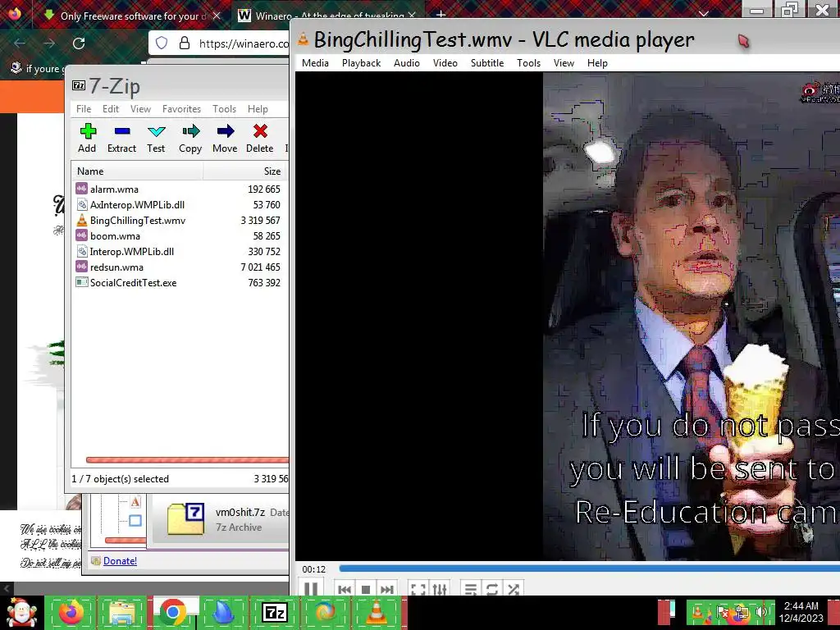Screen dimensions: 840x630
Task: Click the Firefox tracking protection shield icon
Action: pos(162,43)
